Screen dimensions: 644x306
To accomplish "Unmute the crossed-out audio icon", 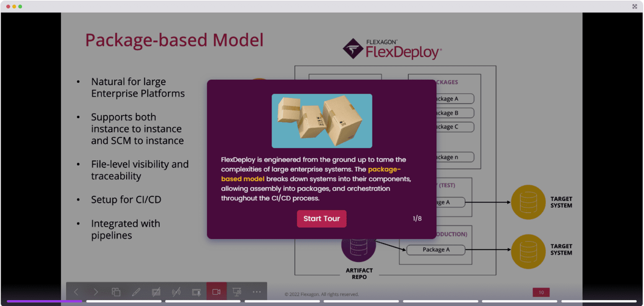I will pyautogui.click(x=176, y=292).
